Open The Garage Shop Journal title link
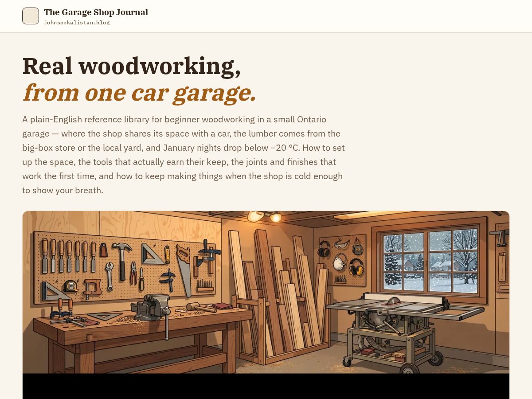Screen dimensions: 532x399 [96, 12]
